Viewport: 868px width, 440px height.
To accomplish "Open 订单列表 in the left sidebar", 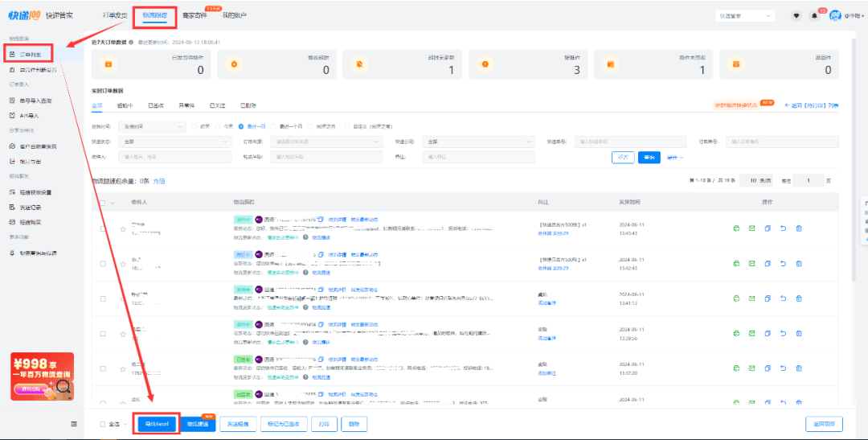I will pyautogui.click(x=30, y=55).
